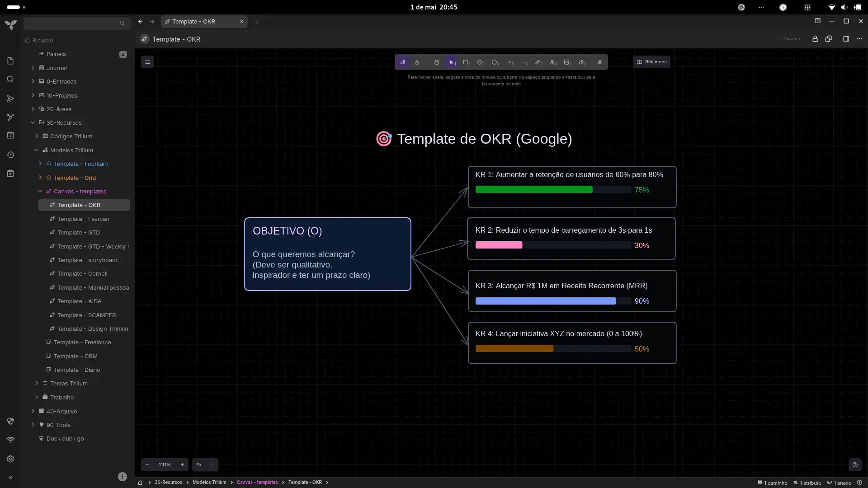
Task: Close the Template - OKR tab
Action: (242, 21)
